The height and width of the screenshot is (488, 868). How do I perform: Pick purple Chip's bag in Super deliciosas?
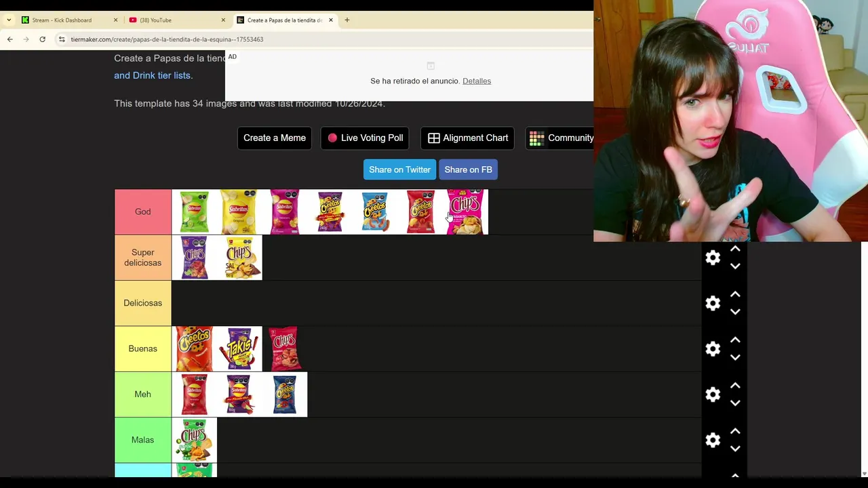194,258
